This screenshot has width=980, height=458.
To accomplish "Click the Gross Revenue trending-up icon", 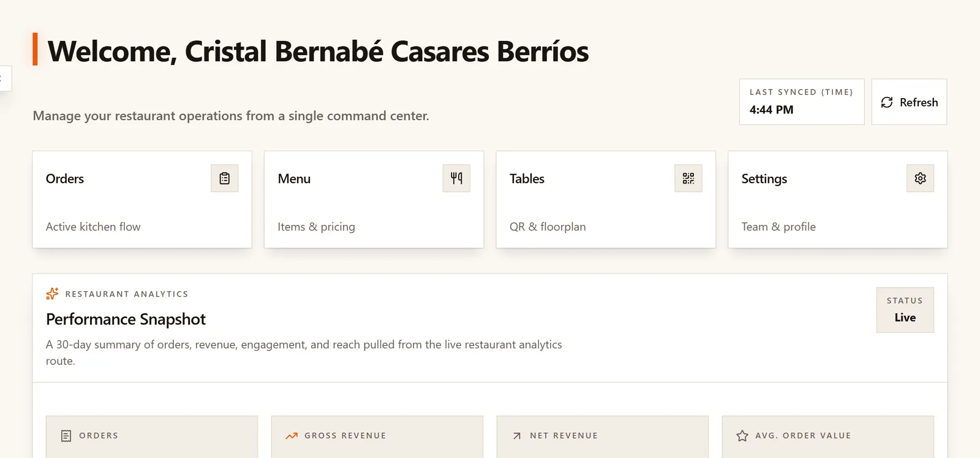I will [x=292, y=436].
